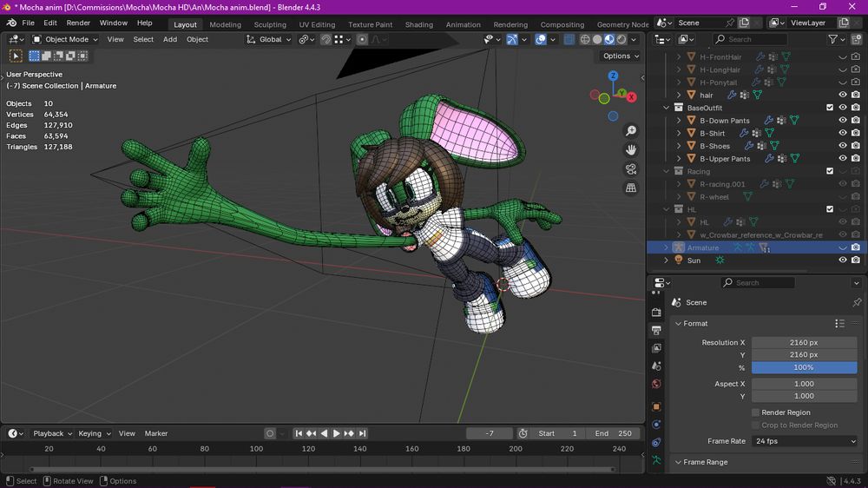Open the Add menu in viewport header
This screenshot has height=488, width=868.
(170, 39)
